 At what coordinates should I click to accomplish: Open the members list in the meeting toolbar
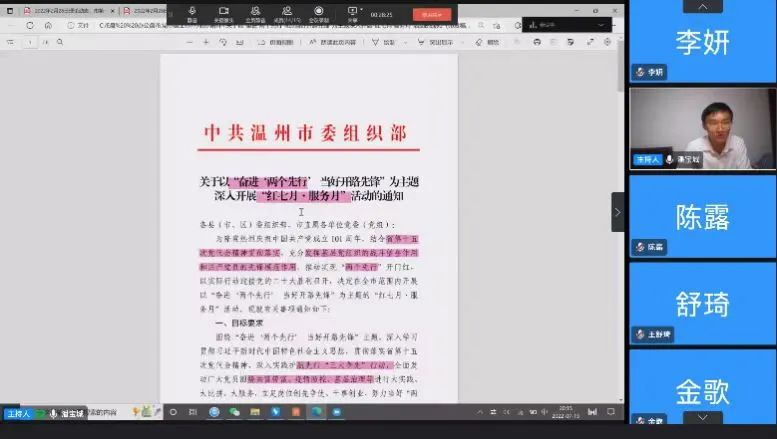[x=287, y=12]
